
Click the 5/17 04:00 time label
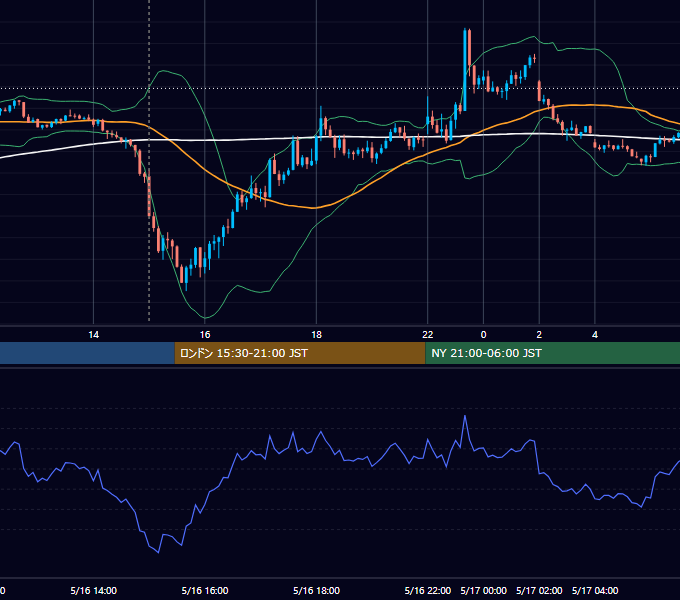(x=595, y=590)
